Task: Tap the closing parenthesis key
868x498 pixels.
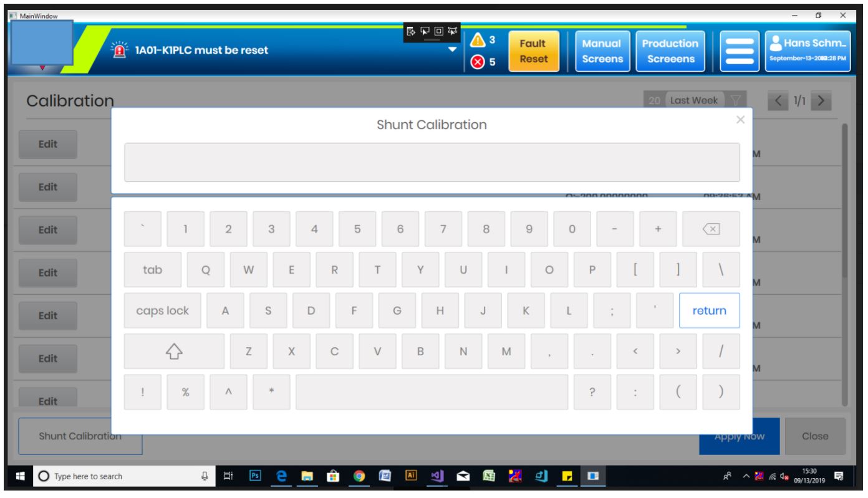Action: coord(721,392)
